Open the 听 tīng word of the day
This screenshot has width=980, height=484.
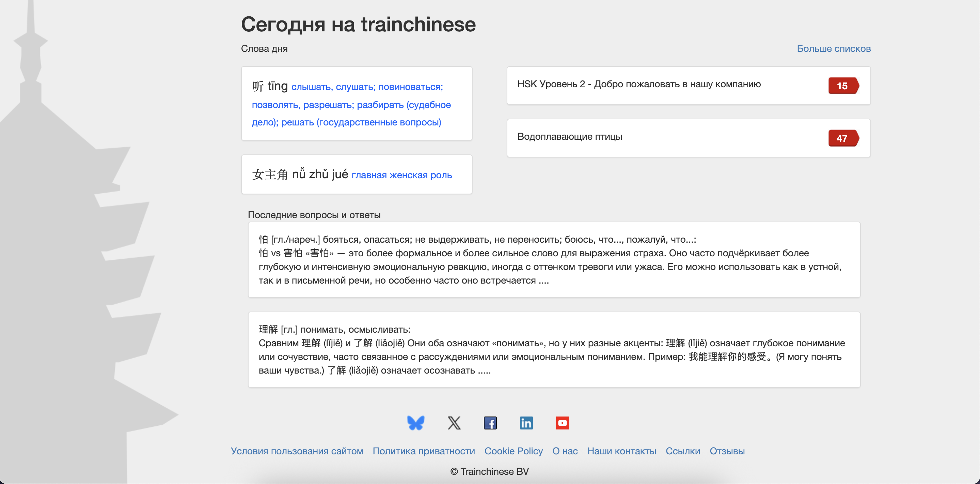[357, 104]
